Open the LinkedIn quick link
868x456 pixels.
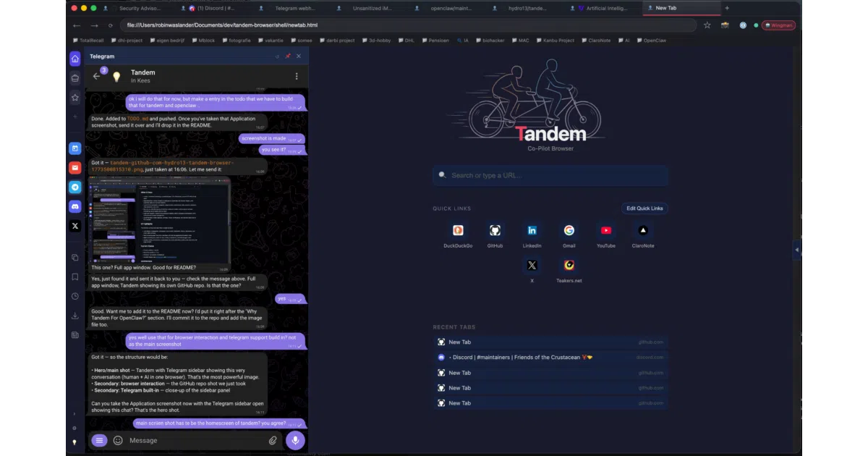[x=532, y=236]
